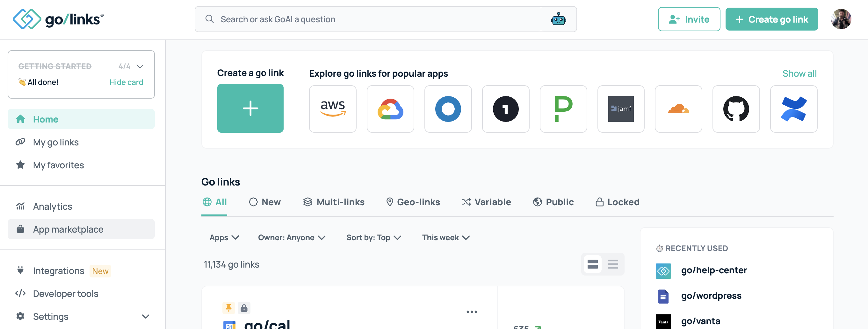
Task: Focus the search or ask GoAI field
Action: click(386, 19)
